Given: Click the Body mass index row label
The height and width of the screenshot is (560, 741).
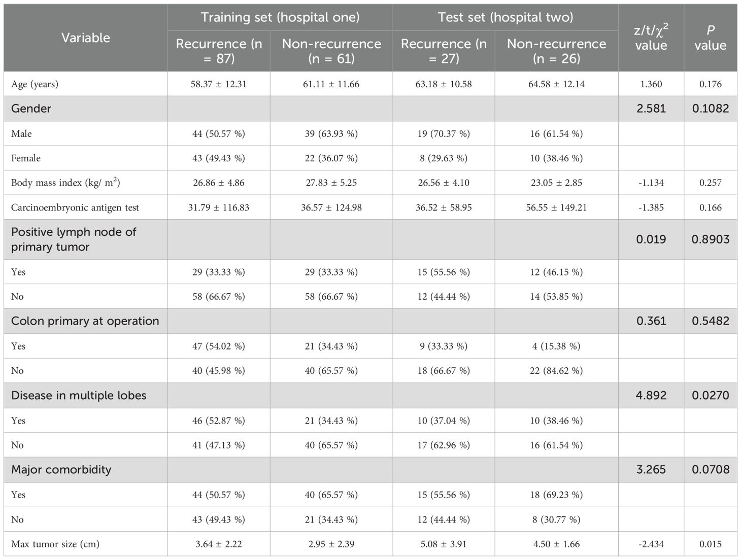Looking at the screenshot, I should point(65,183).
